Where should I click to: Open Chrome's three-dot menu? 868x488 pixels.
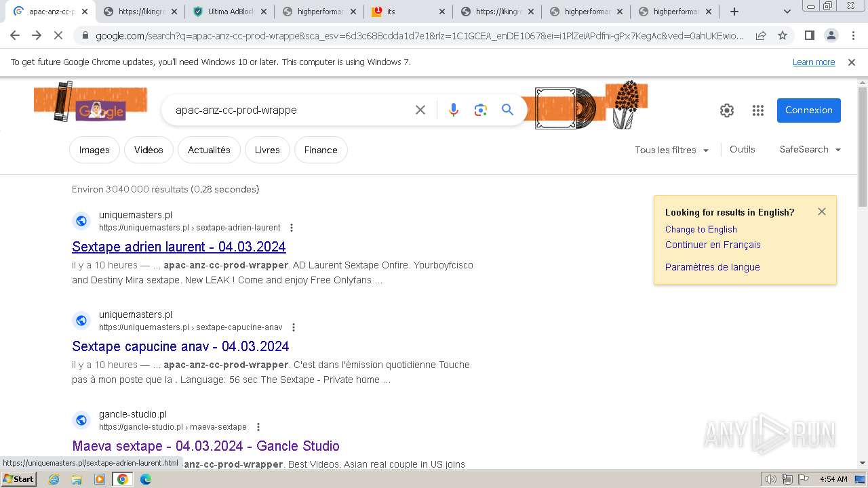click(x=852, y=36)
